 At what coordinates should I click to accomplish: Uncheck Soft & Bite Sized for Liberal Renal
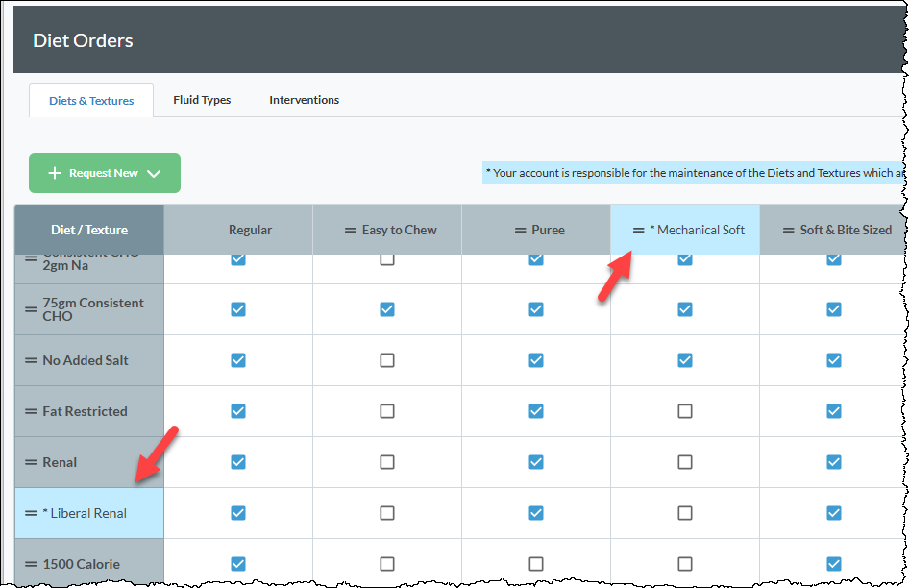(834, 514)
